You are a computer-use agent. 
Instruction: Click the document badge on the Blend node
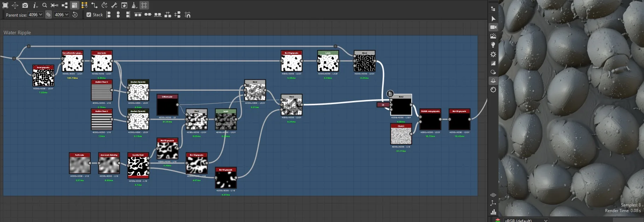pos(390,94)
